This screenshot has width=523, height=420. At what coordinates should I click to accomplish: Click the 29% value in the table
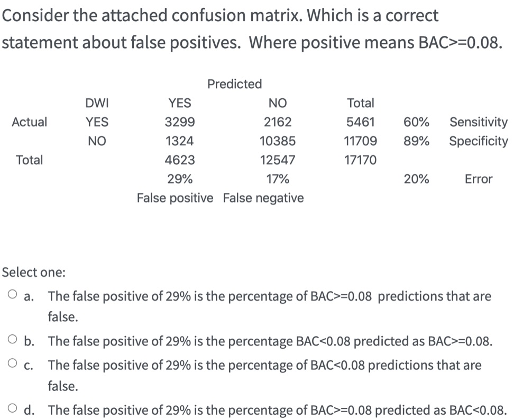pyautogui.click(x=180, y=179)
